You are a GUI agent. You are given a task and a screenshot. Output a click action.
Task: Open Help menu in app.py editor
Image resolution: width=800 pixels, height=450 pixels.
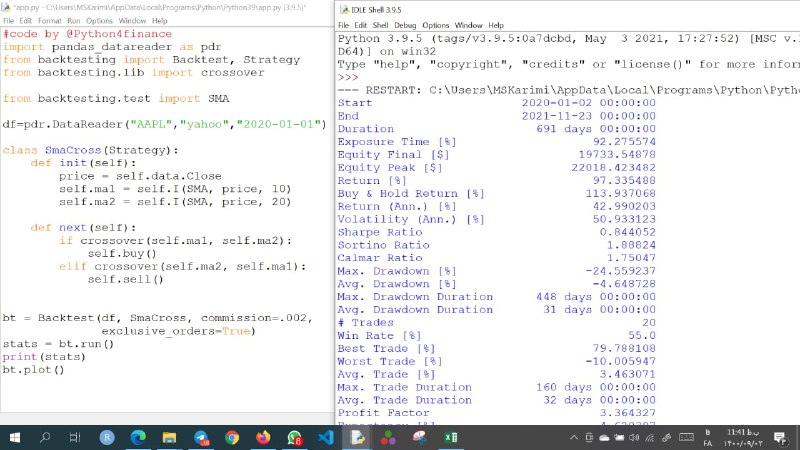pyautogui.click(x=160, y=21)
